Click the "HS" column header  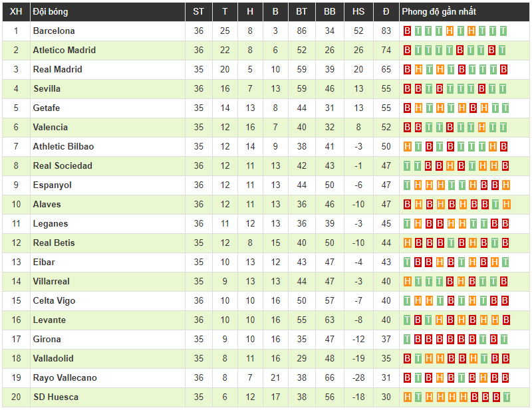(x=358, y=12)
